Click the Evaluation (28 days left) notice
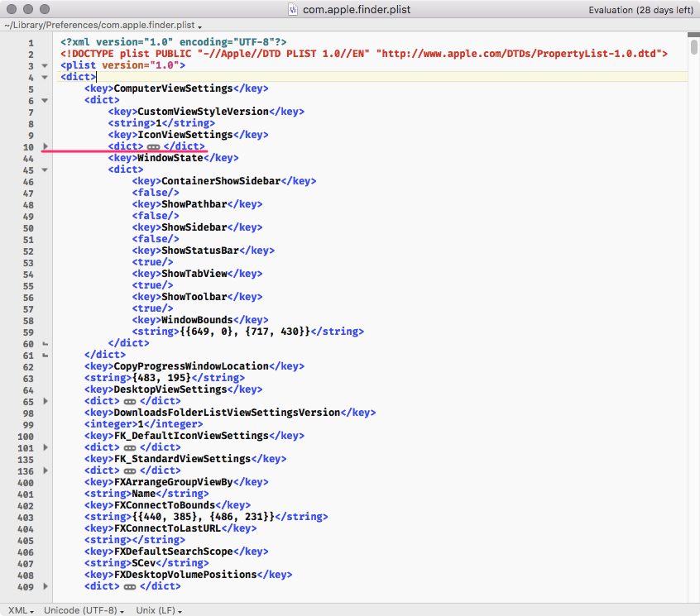Viewport: 700px width, 616px height. 640,10
